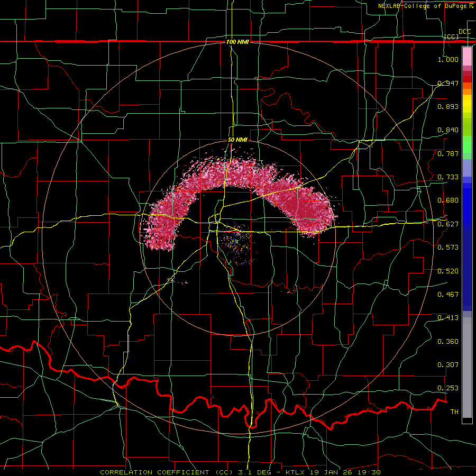Viewport: 476px width, 476px height.
Task: Select the 0.893 scale value
Action: coord(448,106)
